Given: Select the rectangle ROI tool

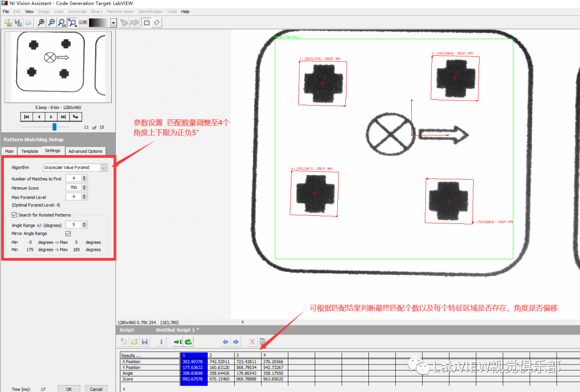Looking at the screenshot, I should pos(146,23).
